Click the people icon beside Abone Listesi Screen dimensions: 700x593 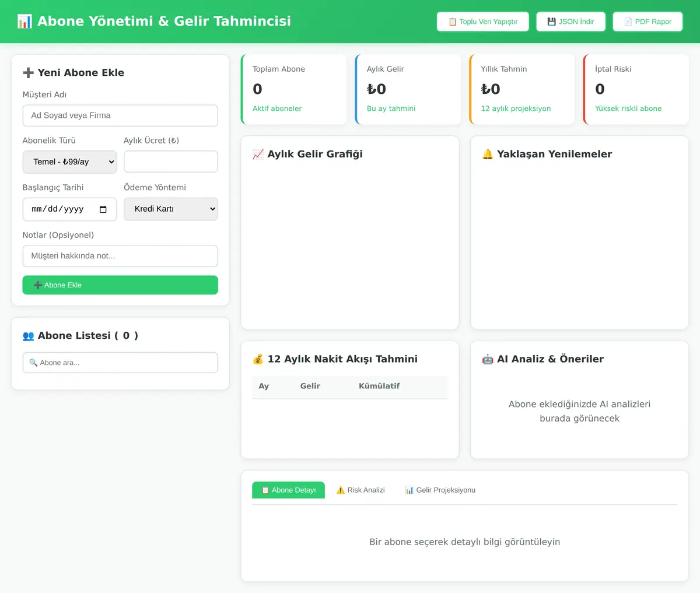click(x=28, y=336)
